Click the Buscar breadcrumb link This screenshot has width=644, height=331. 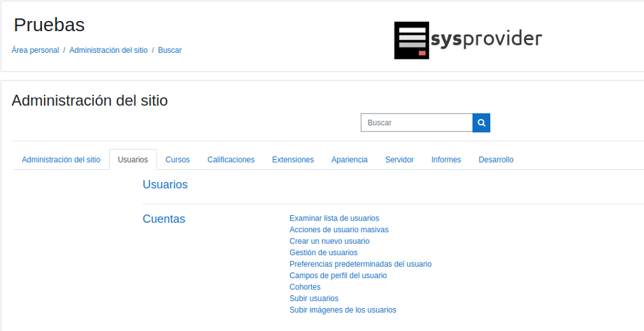tap(169, 50)
